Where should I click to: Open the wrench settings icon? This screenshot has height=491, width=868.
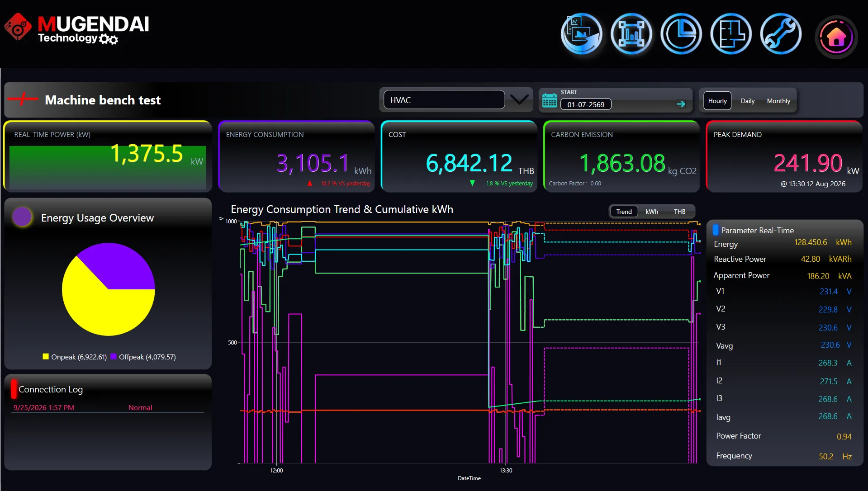pyautogui.click(x=781, y=34)
